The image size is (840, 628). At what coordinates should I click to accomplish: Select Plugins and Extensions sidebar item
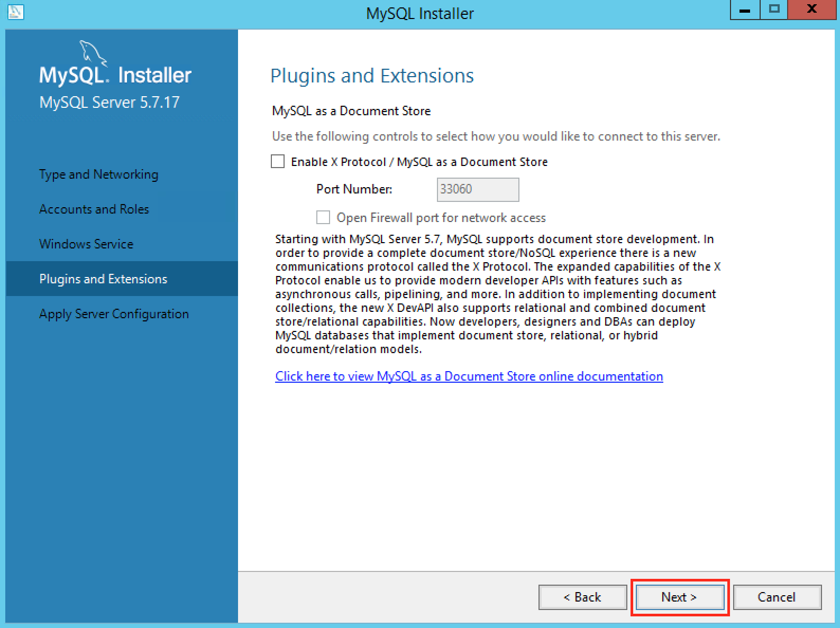click(x=103, y=279)
